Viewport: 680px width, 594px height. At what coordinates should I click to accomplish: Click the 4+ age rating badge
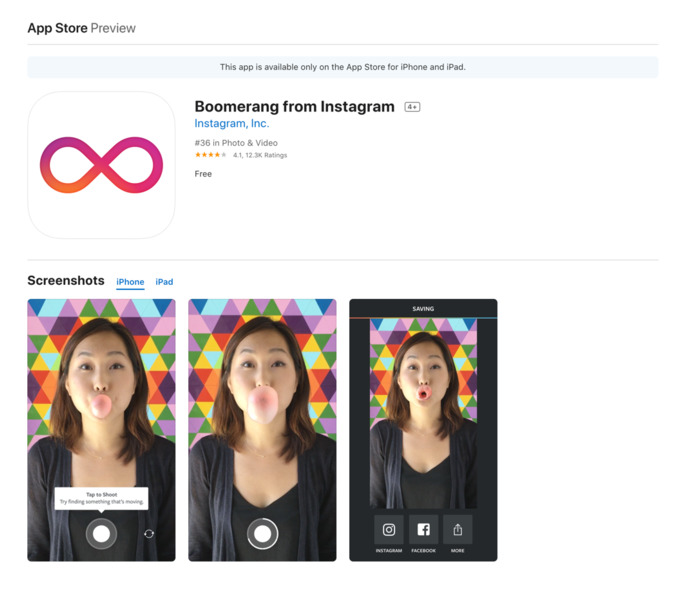(x=412, y=107)
